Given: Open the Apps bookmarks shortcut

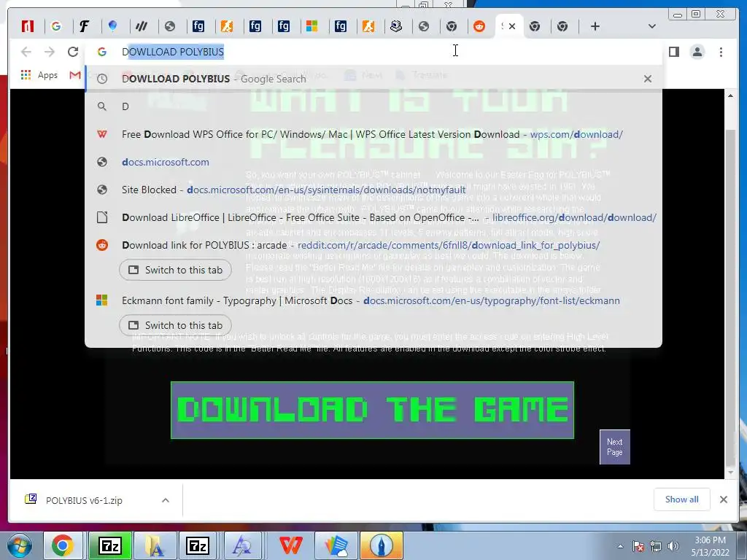Looking at the screenshot, I should pyautogui.click(x=39, y=75).
